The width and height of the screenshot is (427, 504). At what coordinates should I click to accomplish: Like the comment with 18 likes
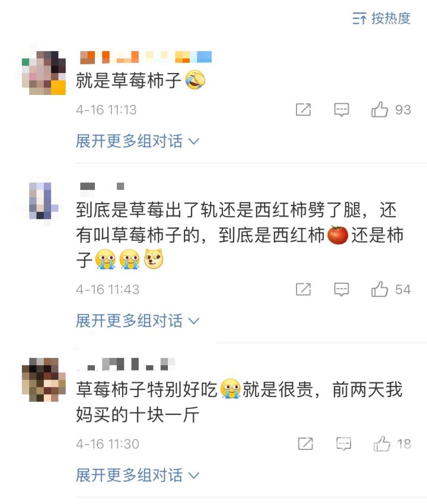pyautogui.click(x=382, y=443)
